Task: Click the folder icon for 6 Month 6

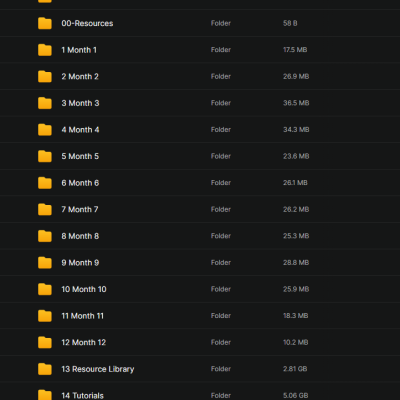Action: (x=45, y=183)
